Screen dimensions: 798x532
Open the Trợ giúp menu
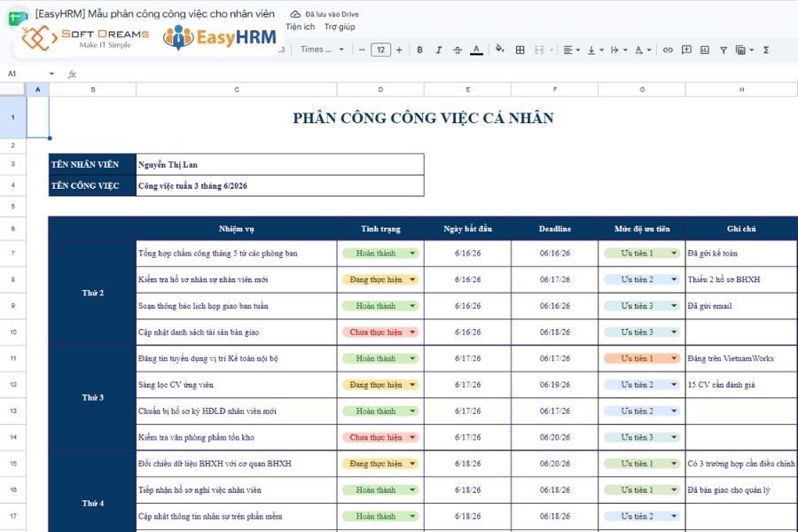[x=340, y=27]
